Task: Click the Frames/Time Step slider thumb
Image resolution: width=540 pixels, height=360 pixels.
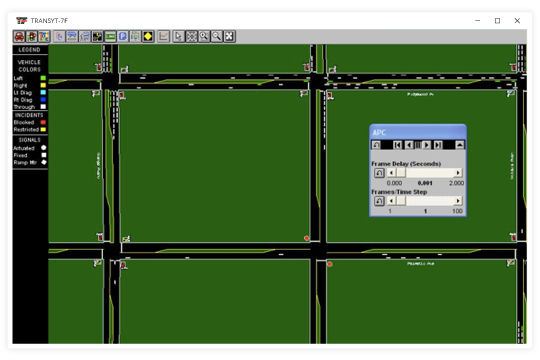Action: coord(401,201)
